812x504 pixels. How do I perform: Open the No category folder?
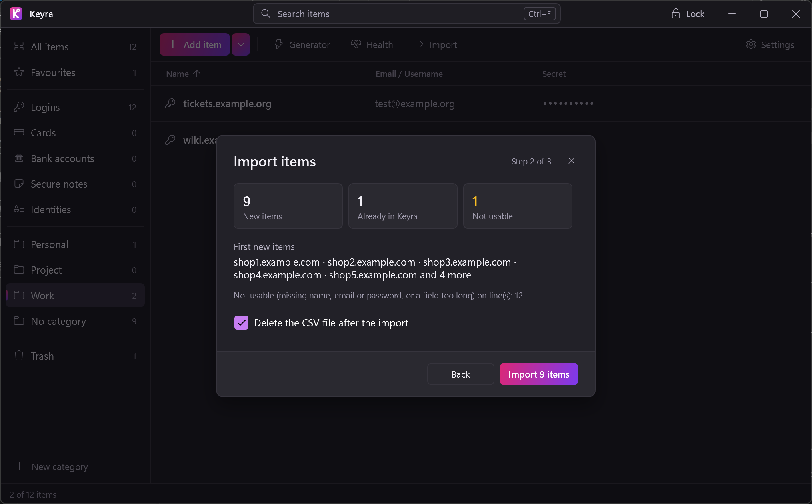tap(75, 321)
